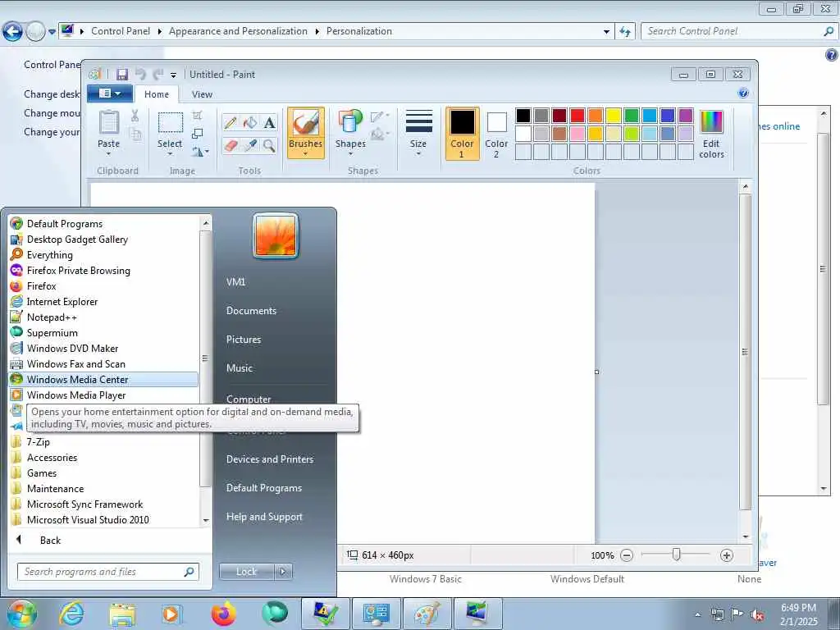Open Devices and Printers from Start menu
This screenshot has height=630, width=840.
tap(269, 459)
